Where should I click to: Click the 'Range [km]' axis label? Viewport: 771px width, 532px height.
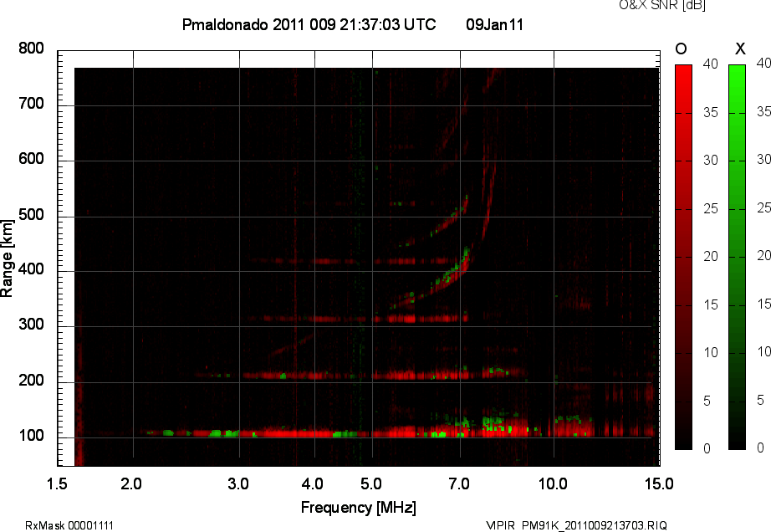[7, 258]
